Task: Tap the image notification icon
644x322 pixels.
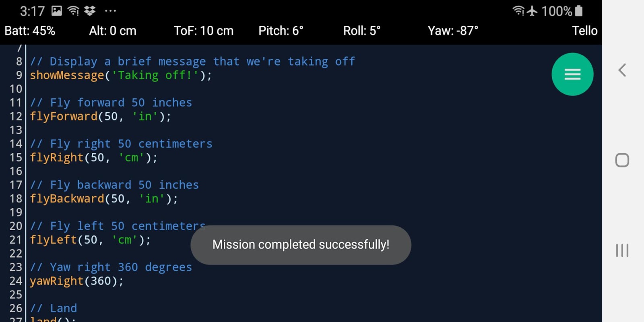Action: tap(57, 11)
